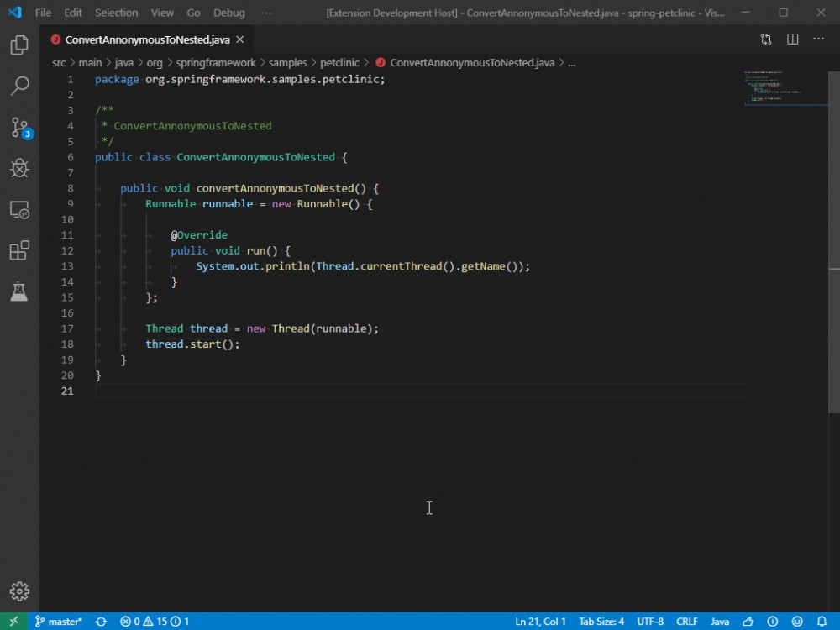Open the Debug menu

(x=228, y=12)
